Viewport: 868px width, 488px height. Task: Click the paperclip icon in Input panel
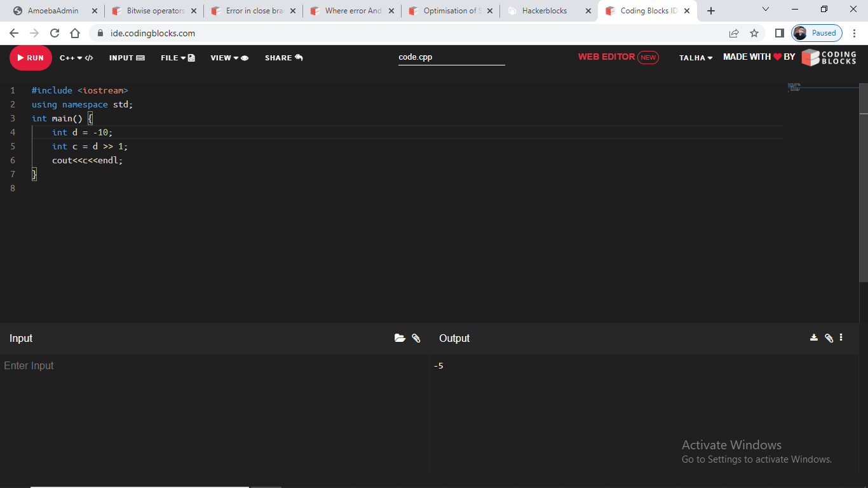click(x=416, y=338)
